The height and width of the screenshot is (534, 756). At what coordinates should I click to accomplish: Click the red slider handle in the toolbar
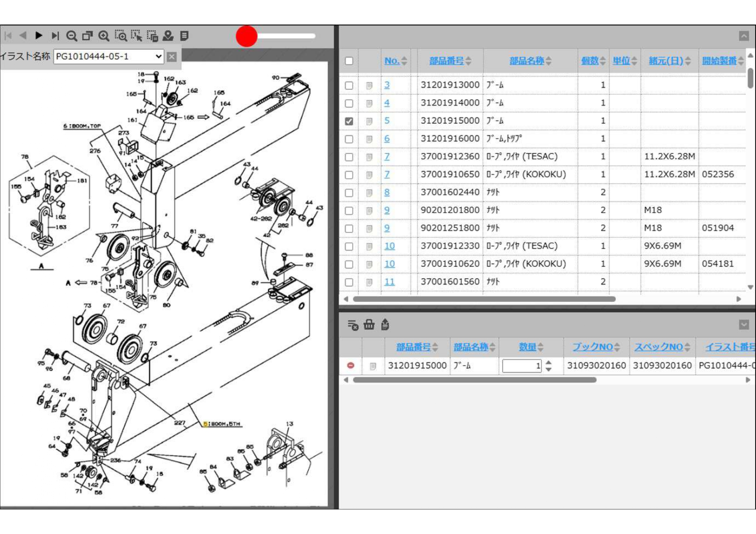(246, 36)
